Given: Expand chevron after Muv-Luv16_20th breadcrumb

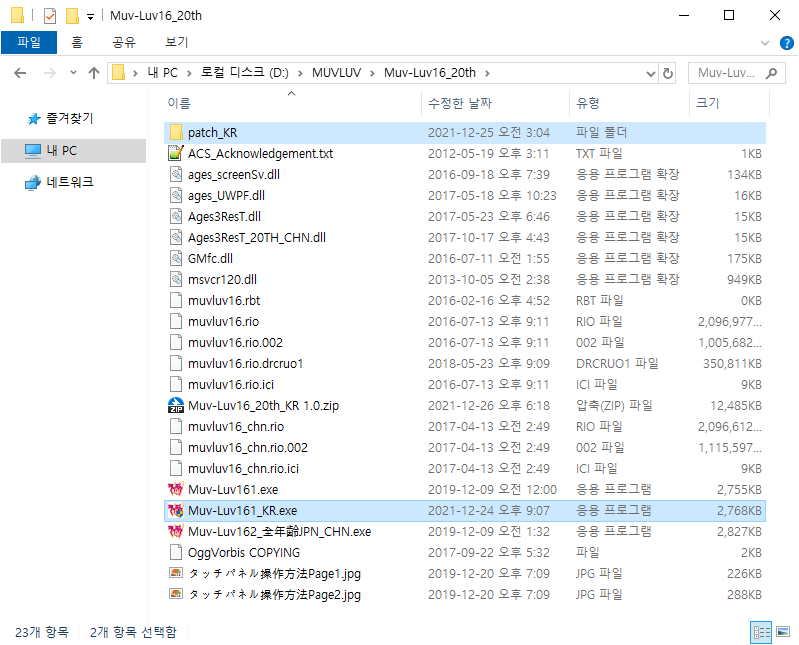Looking at the screenshot, I should click(x=487, y=73).
